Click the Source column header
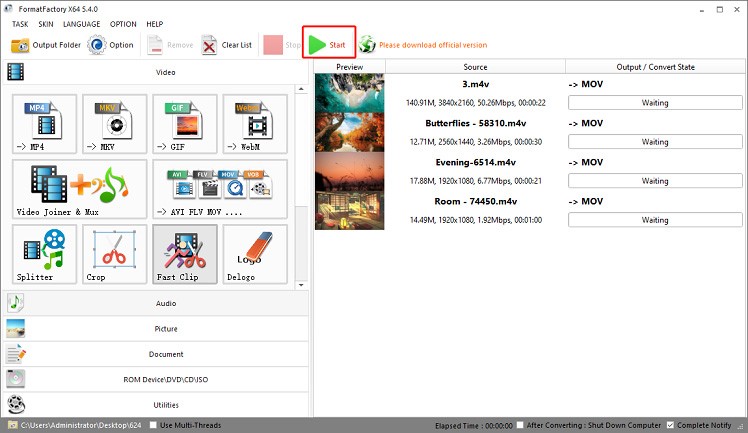 point(475,67)
